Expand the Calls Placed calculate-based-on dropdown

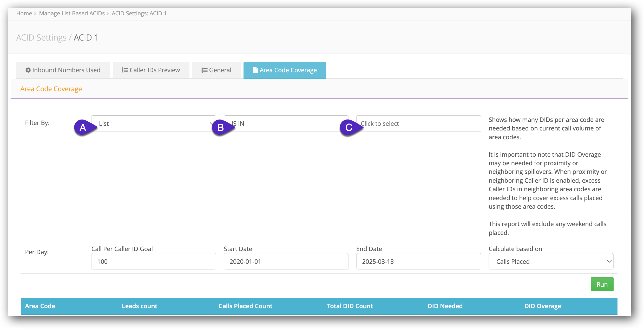(551, 261)
